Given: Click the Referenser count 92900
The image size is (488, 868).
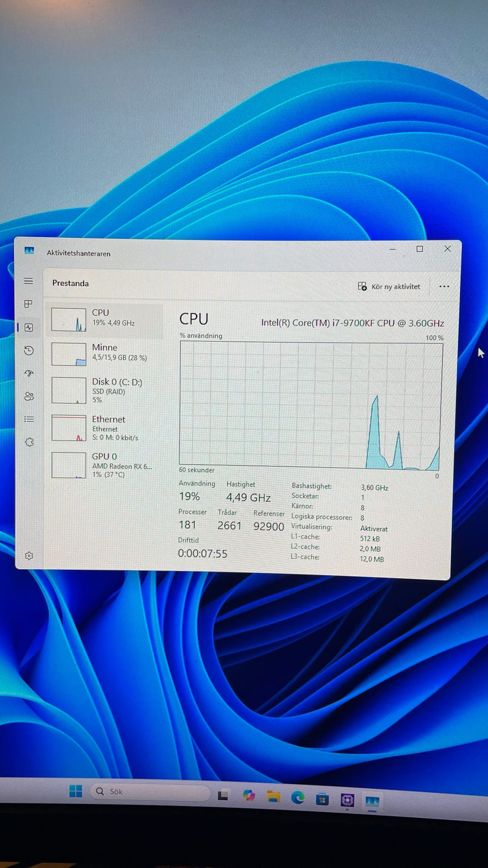Looking at the screenshot, I should (268, 527).
